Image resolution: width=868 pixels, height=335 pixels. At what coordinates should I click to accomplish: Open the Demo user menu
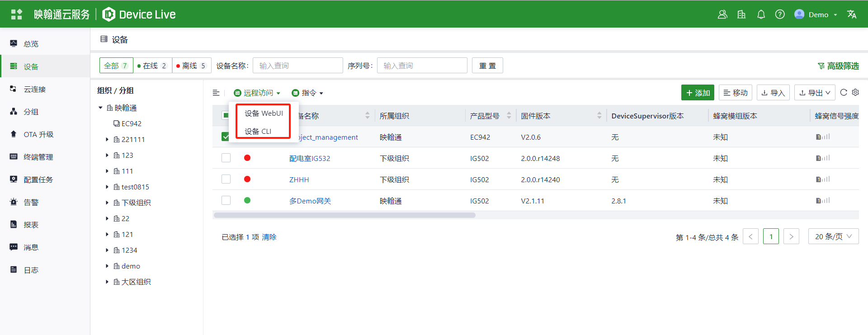point(816,14)
